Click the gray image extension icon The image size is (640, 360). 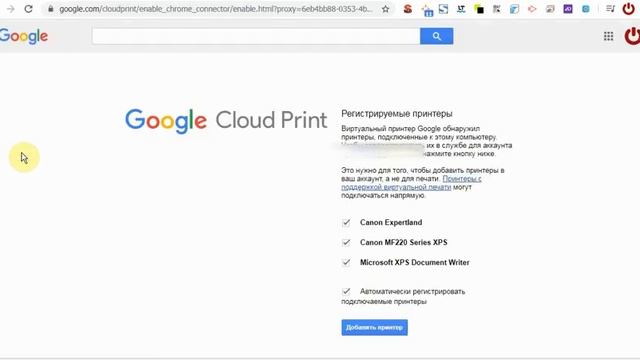point(550,9)
